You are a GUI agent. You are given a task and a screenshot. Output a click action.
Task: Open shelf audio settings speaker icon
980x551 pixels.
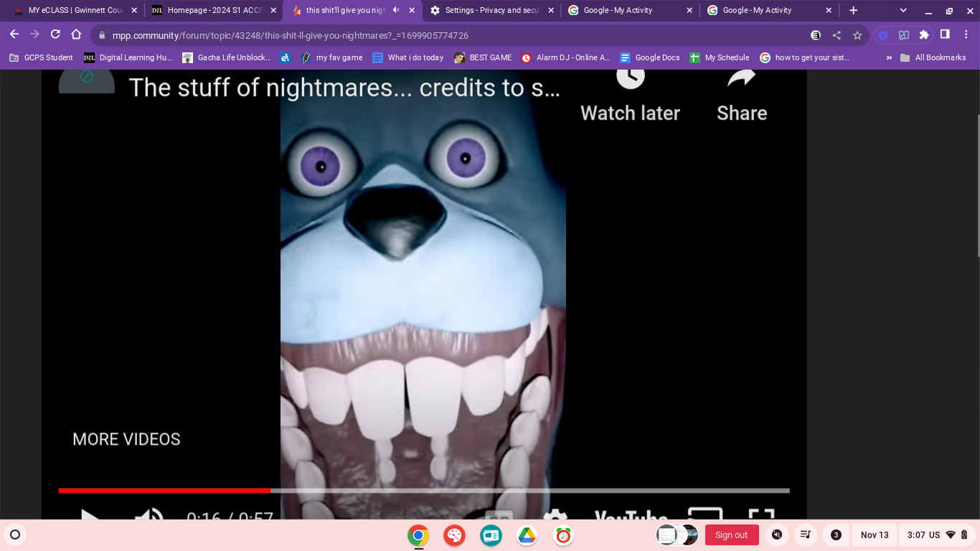(777, 534)
